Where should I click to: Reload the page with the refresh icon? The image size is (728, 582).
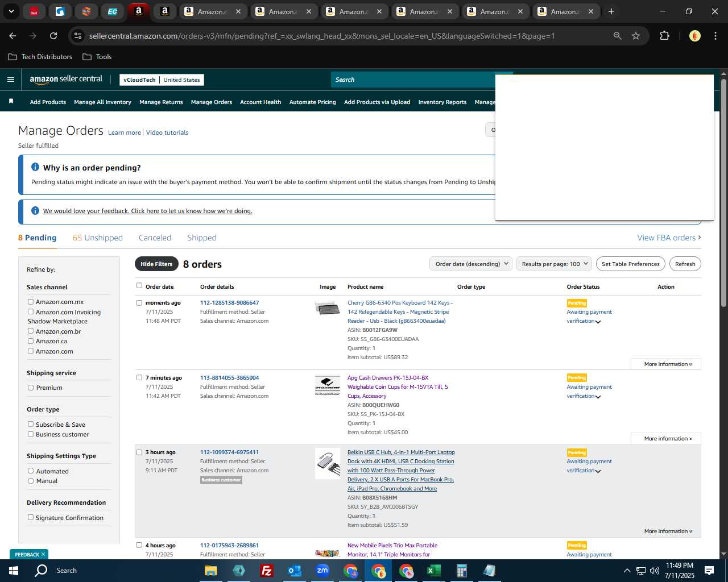[x=53, y=36]
